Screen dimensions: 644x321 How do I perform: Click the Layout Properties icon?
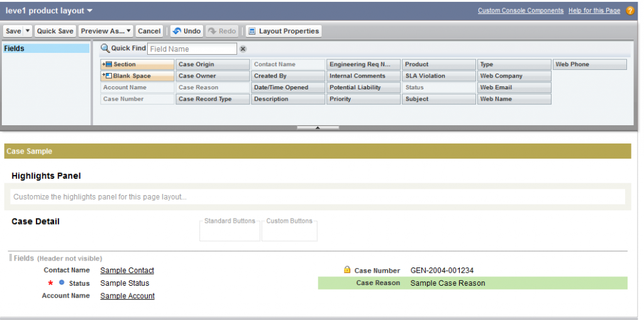pyautogui.click(x=252, y=31)
